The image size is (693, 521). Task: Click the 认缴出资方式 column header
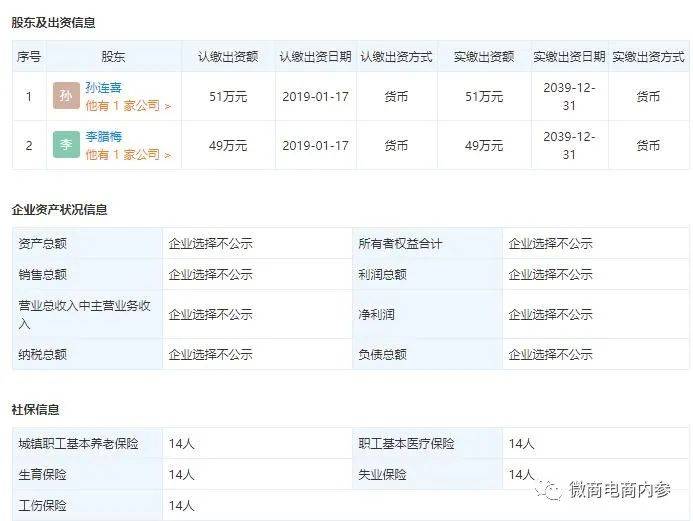click(x=396, y=57)
